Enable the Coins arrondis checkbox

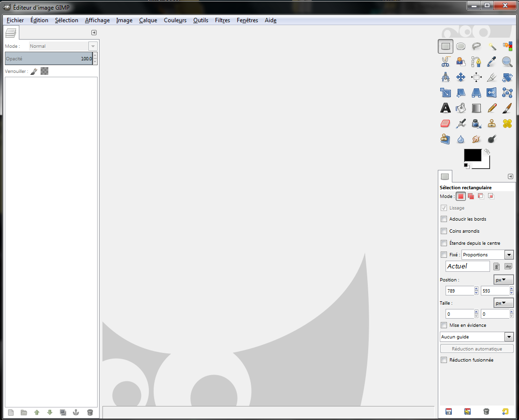tap(444, 231)
